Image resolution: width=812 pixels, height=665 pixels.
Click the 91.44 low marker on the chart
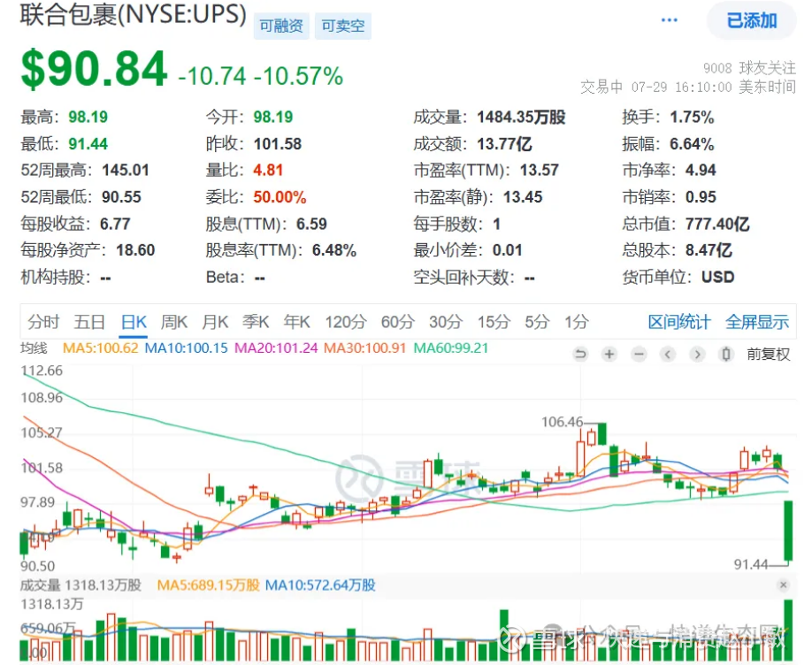751,564
